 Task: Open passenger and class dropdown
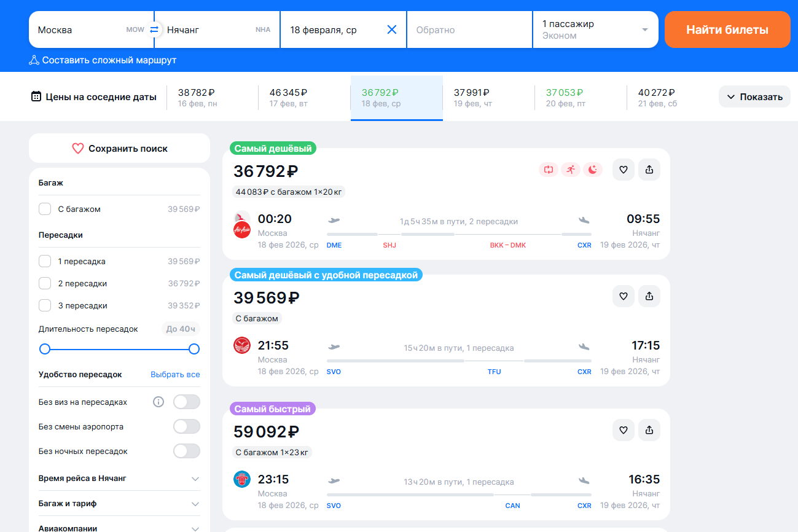pos(595,29)
